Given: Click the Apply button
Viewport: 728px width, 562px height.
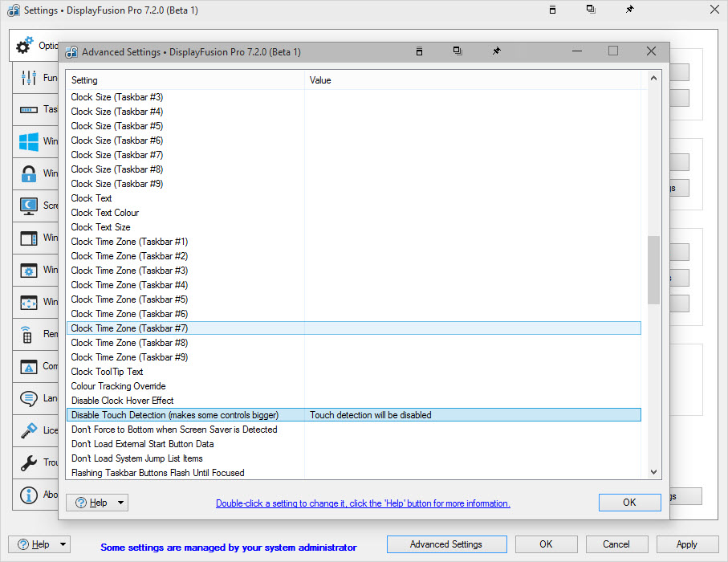Looking at the screenshot, I should click(686, 544).
